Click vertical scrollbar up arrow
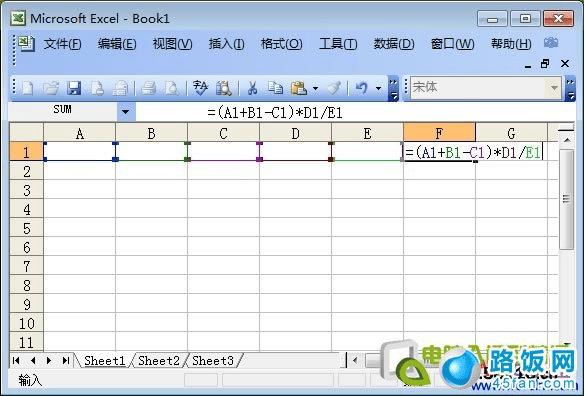This screenshot has width=584, height=396. (x=567, y=140)
